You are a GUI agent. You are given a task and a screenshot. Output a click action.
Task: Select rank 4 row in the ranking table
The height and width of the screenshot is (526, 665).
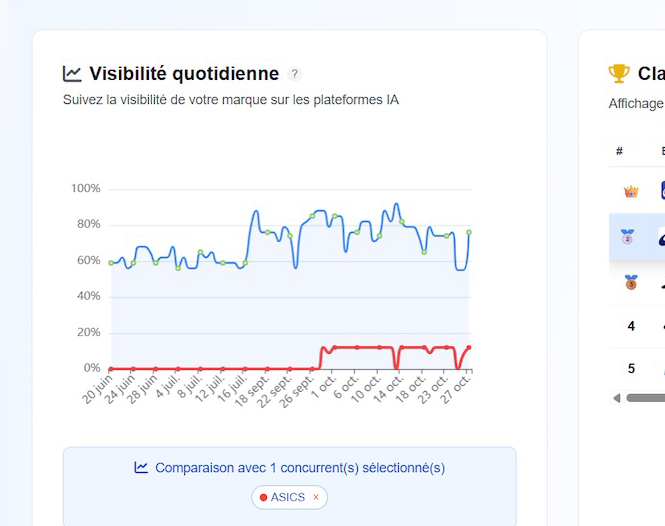(x=631, y=326)
